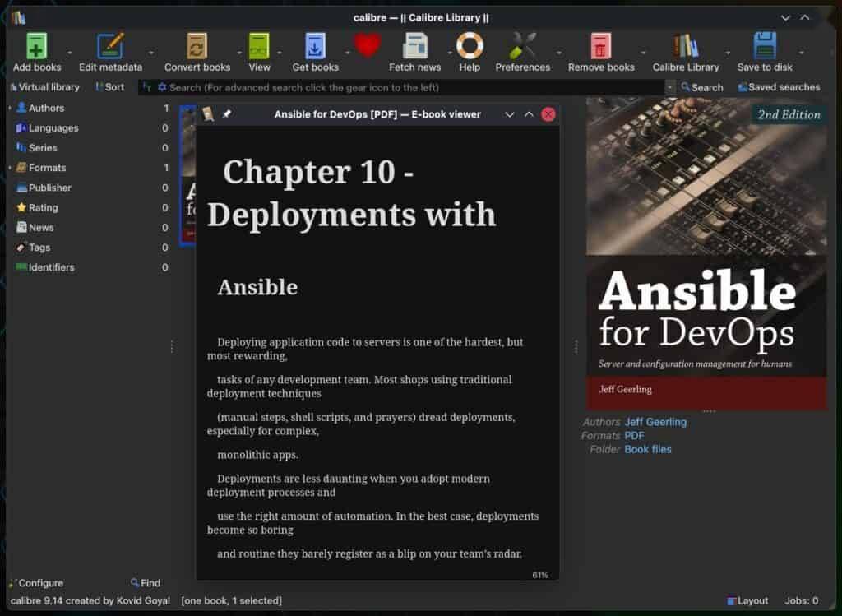
Task: Click calibre 9.14 created by Kovid Goyal
Action: (x=90, y=600)
